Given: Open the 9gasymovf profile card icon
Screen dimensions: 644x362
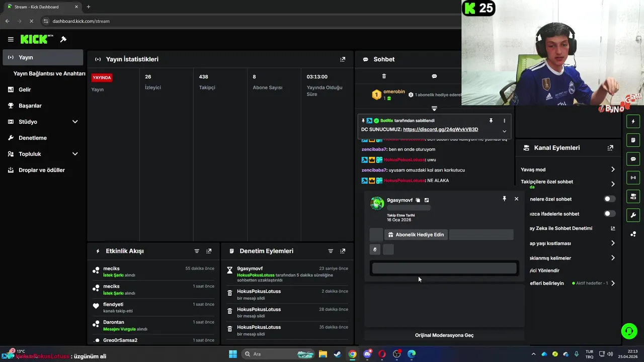Looking at the screenshot, I should (427, 200).
